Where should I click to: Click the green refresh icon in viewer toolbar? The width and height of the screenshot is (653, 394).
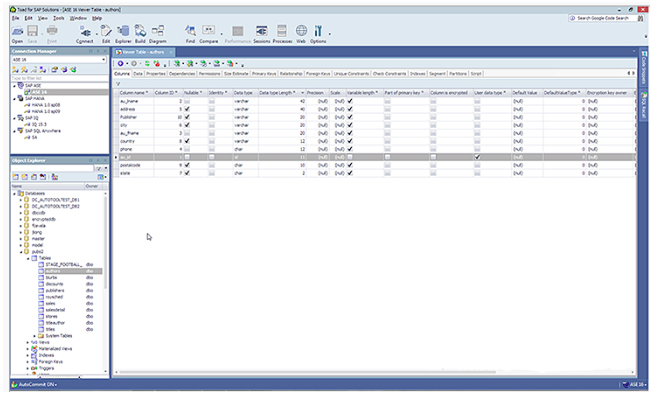pyautogui.click(x=147, y=63)
